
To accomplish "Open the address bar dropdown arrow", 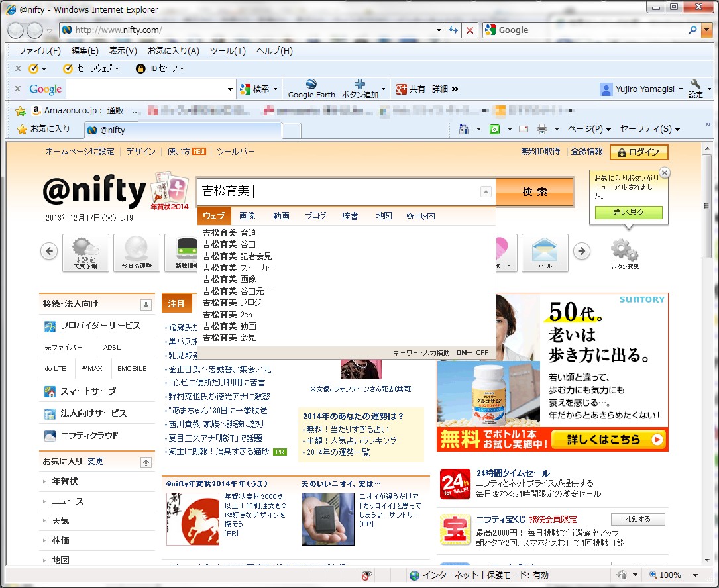I will click(x=439, y=30).
